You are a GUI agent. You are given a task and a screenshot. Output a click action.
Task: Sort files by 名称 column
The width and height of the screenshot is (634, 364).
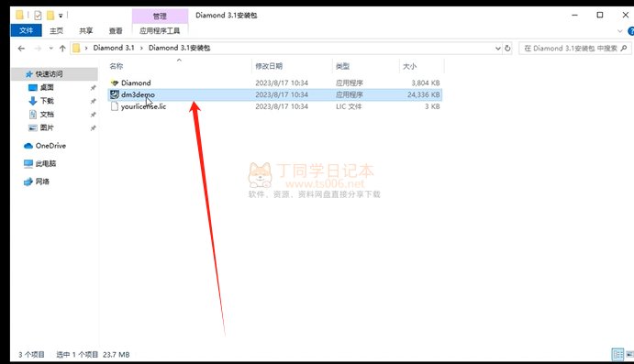117,66
